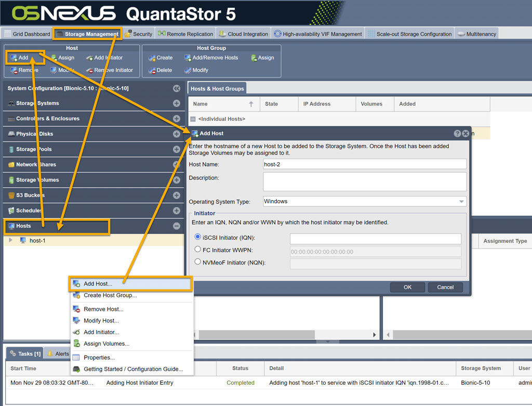The height and width of the screenshot is (406, 532).
Task: Expand the Controllers & Enclosures section
Action: pyautogui.click(x=177, y=119)
